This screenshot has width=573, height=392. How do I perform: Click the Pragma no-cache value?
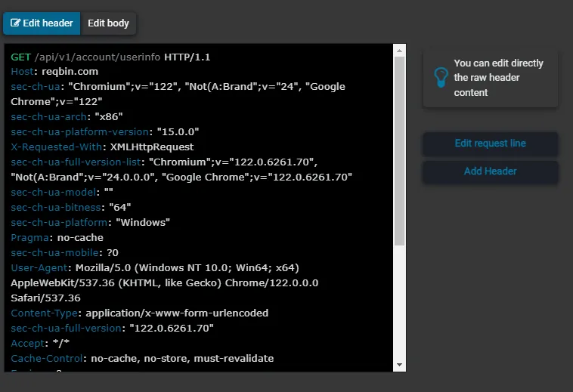(80, 238)
